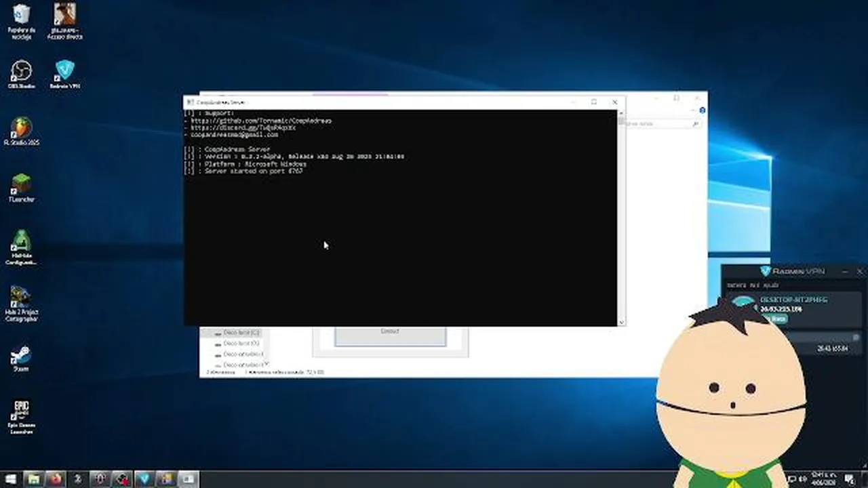Click the Radmin VPN taskbar icon
868x488 pixels.
144,479
